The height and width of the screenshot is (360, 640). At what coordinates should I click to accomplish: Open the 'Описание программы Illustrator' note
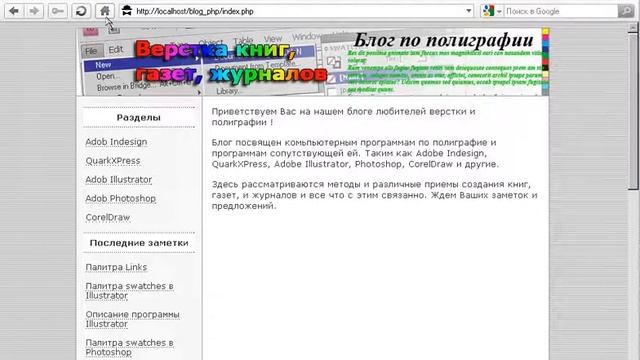tap(132, 319)
